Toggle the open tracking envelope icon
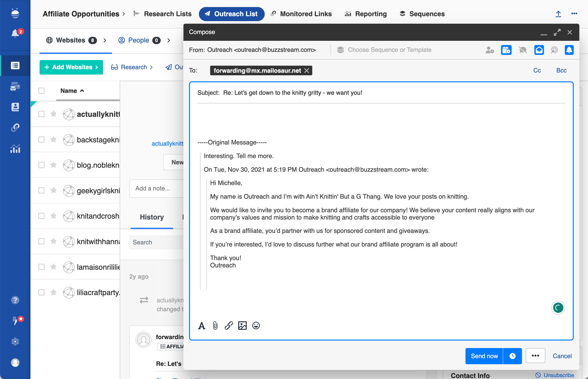588x379 pixels. [x=539, y=50]
